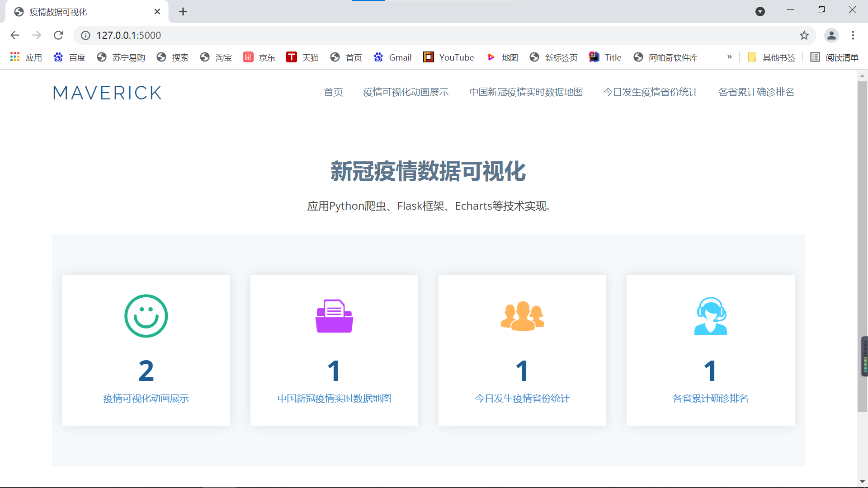The width and height of the screenshot is (868, 488).
Task: Click the blue headset support icon
Action: click(710, 316)
